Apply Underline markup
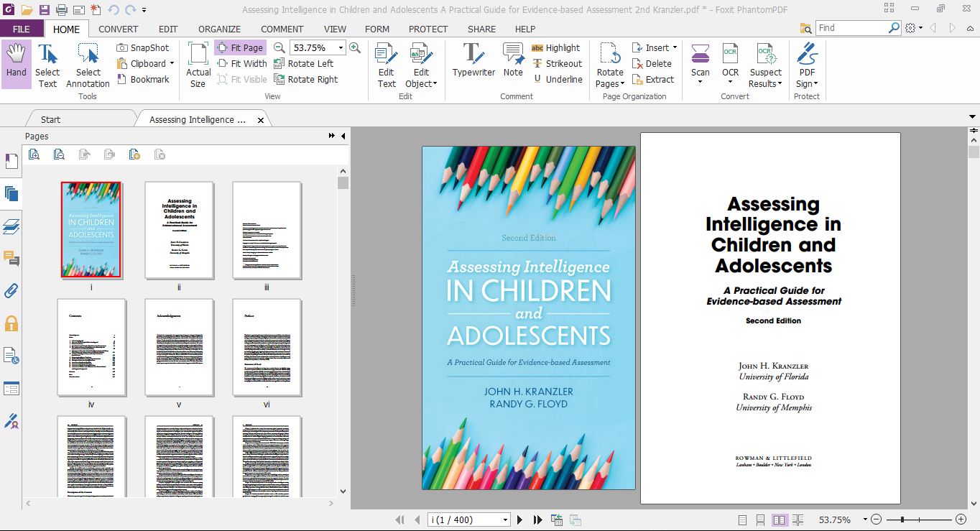 [557, 79]
